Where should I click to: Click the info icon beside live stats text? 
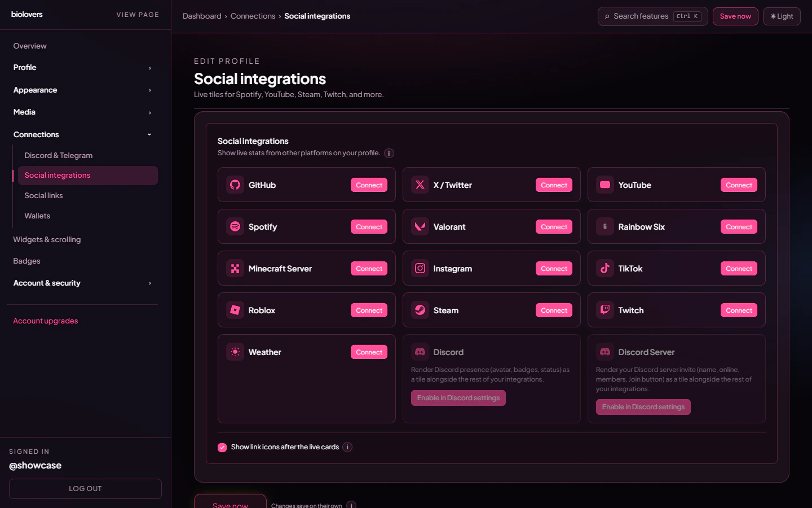(x=389, y=153)
